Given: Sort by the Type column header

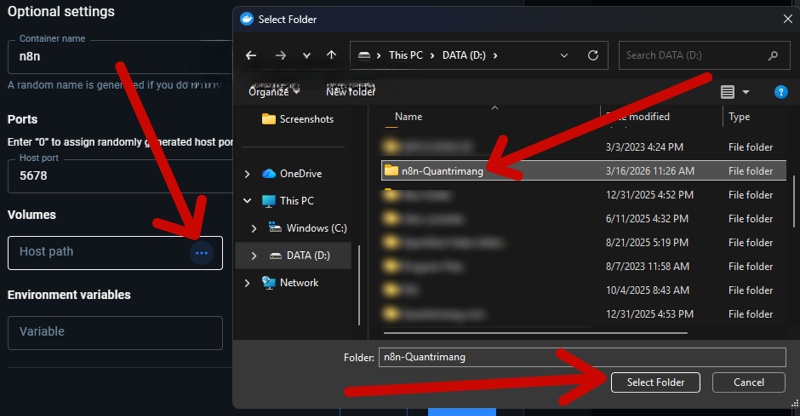Looking at the screenshot, I should 739,116.
